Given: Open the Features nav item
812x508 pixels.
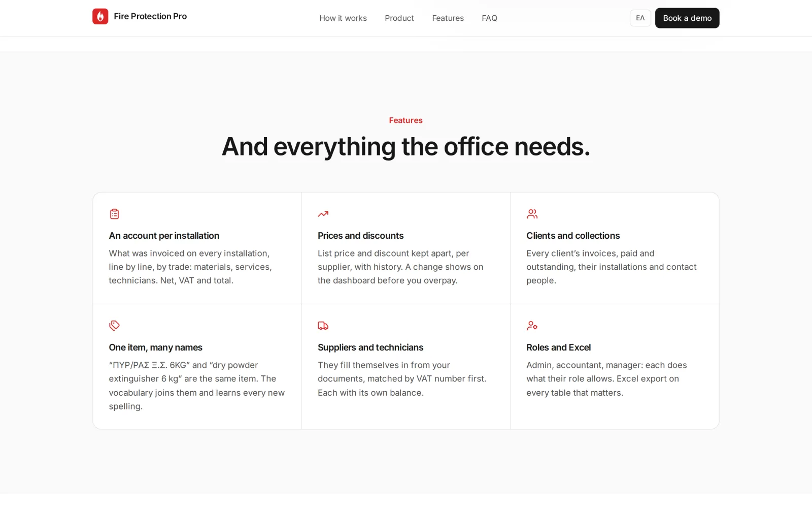Looking at the screenshot, I should 448,18.
